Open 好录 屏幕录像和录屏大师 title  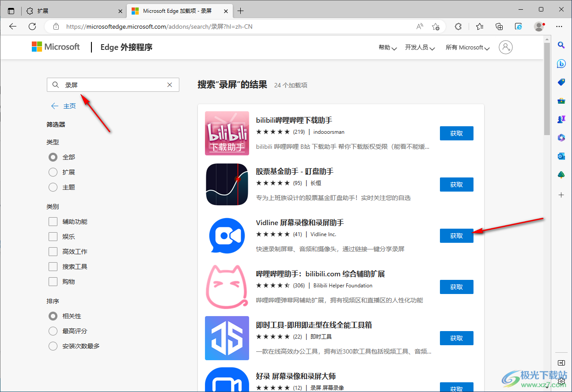tap(296, 376)
